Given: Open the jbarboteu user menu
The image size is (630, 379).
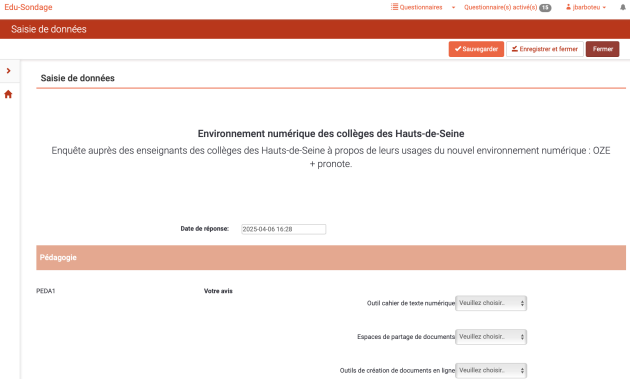Looking at the screenshot, I should (586, 7).
